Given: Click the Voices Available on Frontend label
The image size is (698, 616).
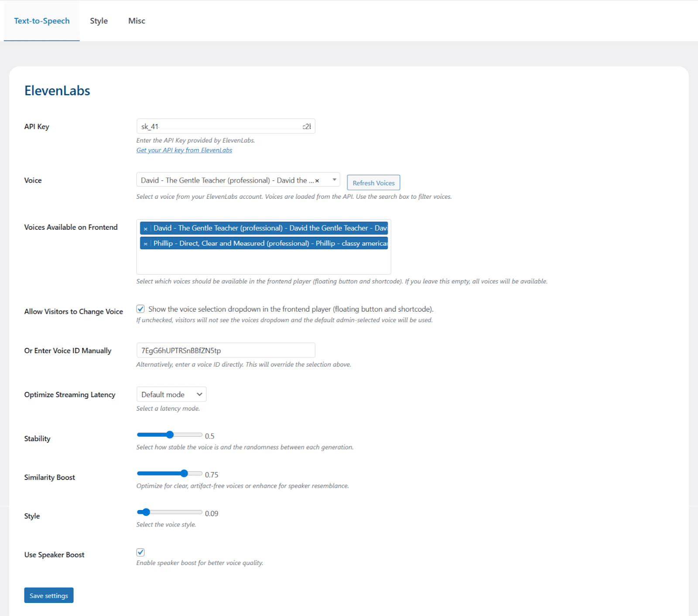Looking at the screenshot, I should 71,227.
